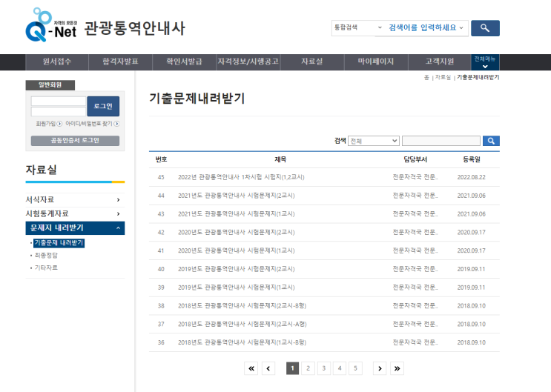This screenshot has height=392, width=551.
Task: Open the 전체 search filter dropdown
Action: (x=374, y=141)
